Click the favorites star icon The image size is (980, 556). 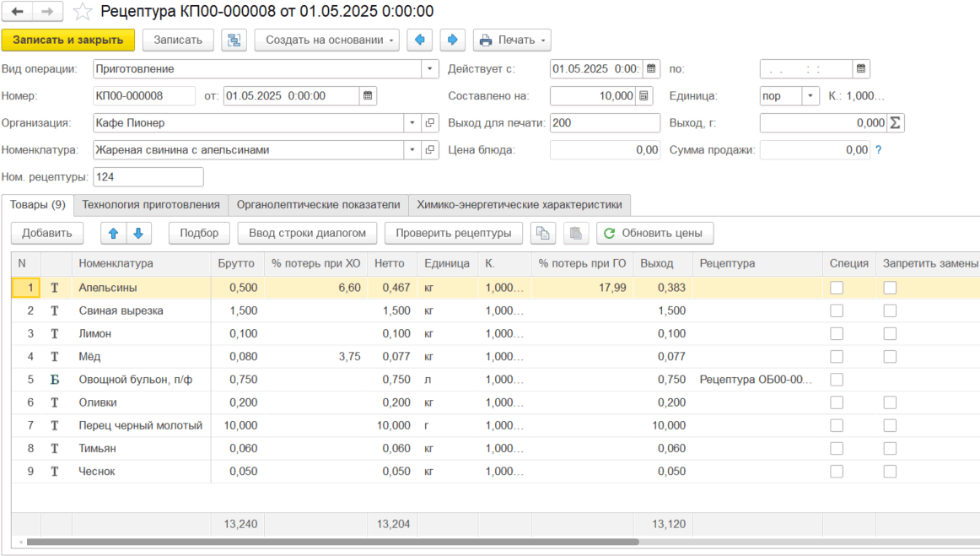83,12
